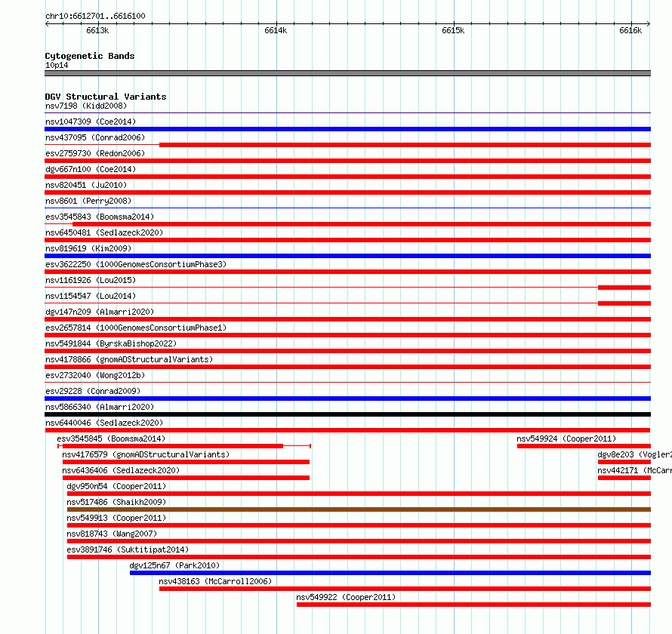Click esv3891746 (Suktitipat2014) label
The width and height of the screenshot is (672, 634).
coord(128,549)
